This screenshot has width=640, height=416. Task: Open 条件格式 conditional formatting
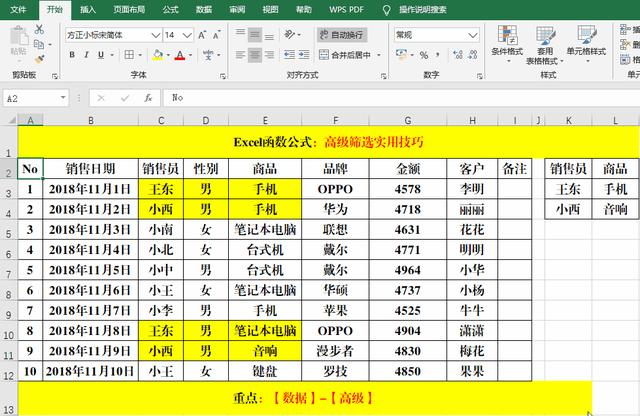[507, 44]
